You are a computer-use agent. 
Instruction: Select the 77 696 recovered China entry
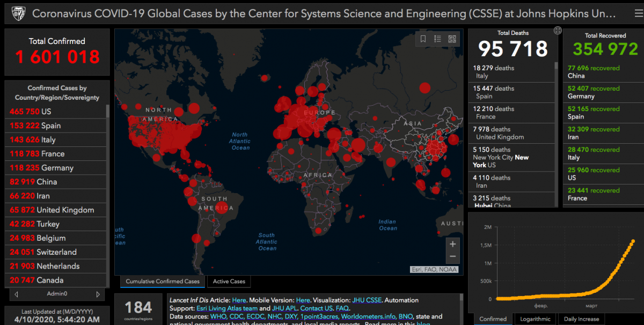point(602,72)
